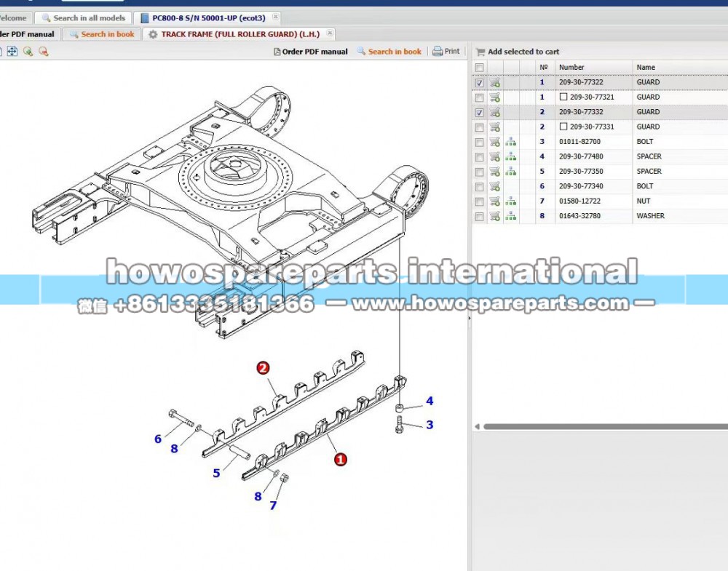Tick the small box beside number 209-30-77321
728x571 pixels.
(x=563, y=97)
